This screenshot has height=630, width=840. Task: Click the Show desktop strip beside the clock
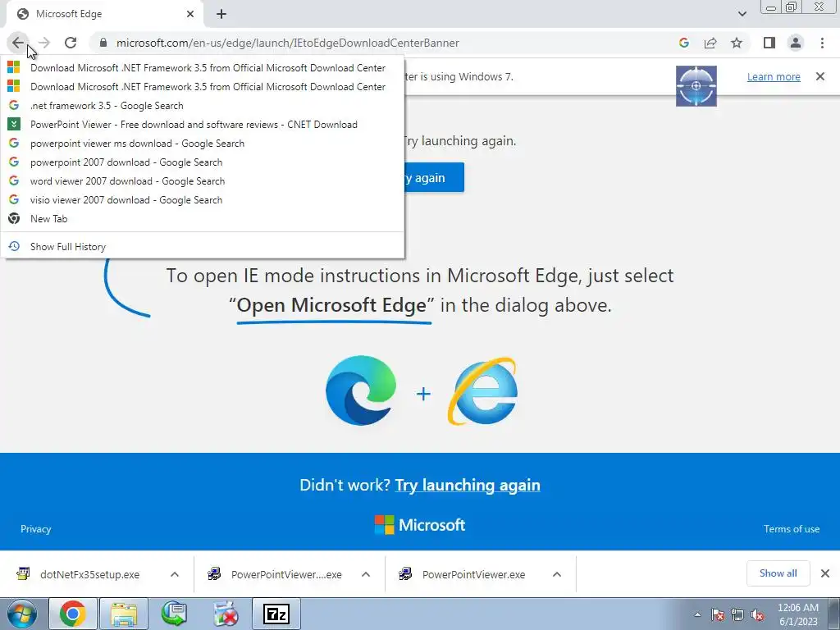(834, 614)
